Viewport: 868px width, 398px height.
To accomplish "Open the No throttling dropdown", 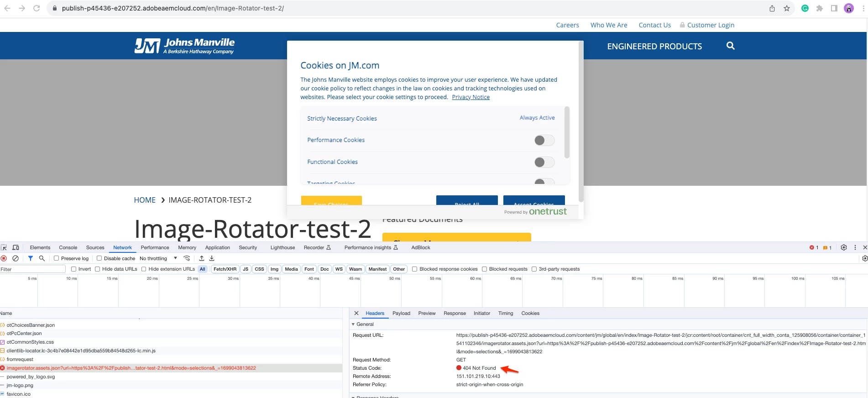I will coord(158,258).
